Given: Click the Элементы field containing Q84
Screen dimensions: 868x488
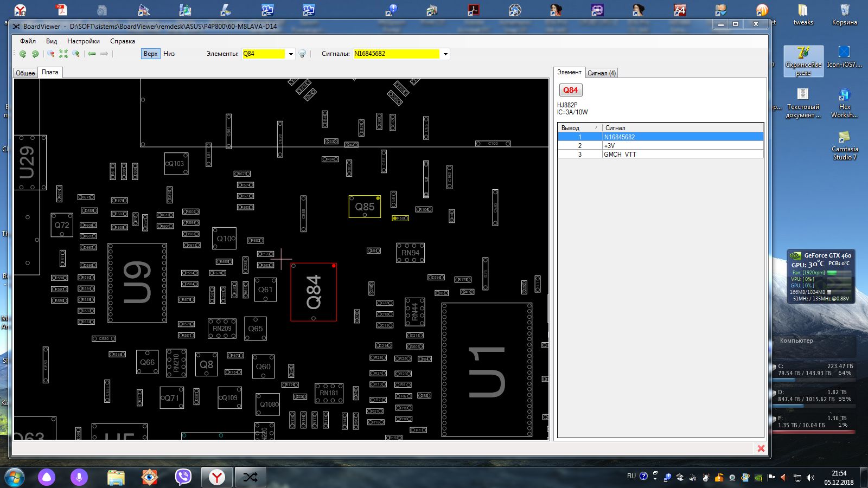Looking at the screenshot, I should [x=264, y=54].
